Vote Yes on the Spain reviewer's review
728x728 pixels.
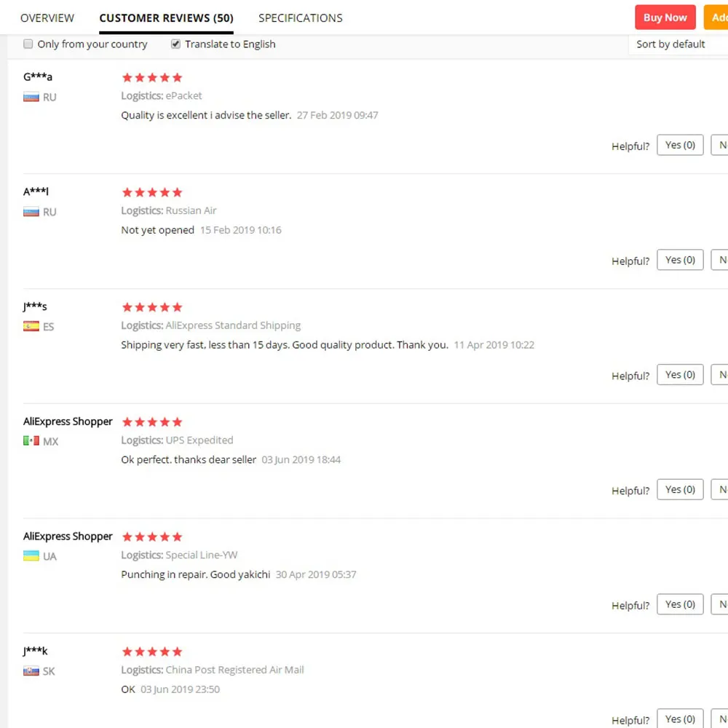click(680, 375)
